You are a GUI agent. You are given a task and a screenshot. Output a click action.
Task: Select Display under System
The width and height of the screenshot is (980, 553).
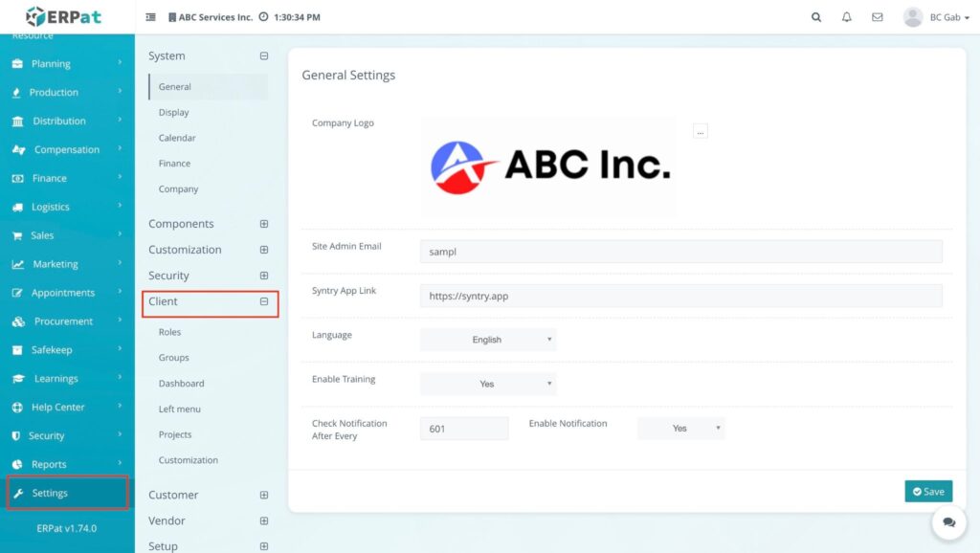click(x=174, y=113)
